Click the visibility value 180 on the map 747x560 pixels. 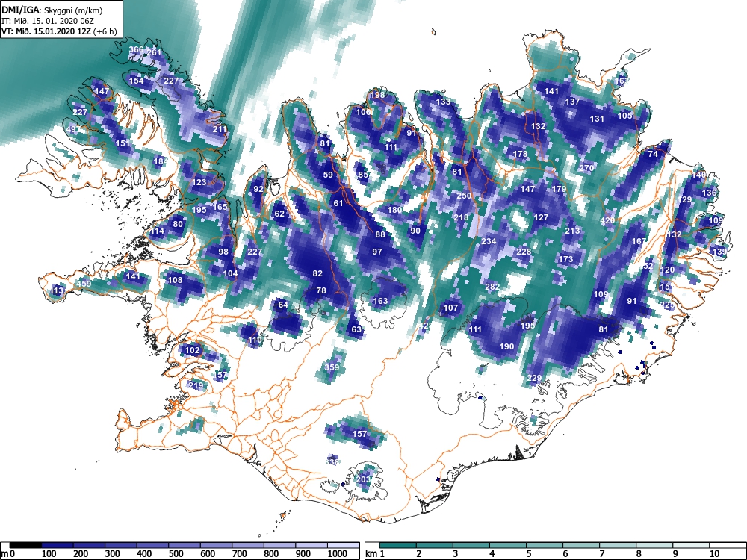(x=395, y=210)
